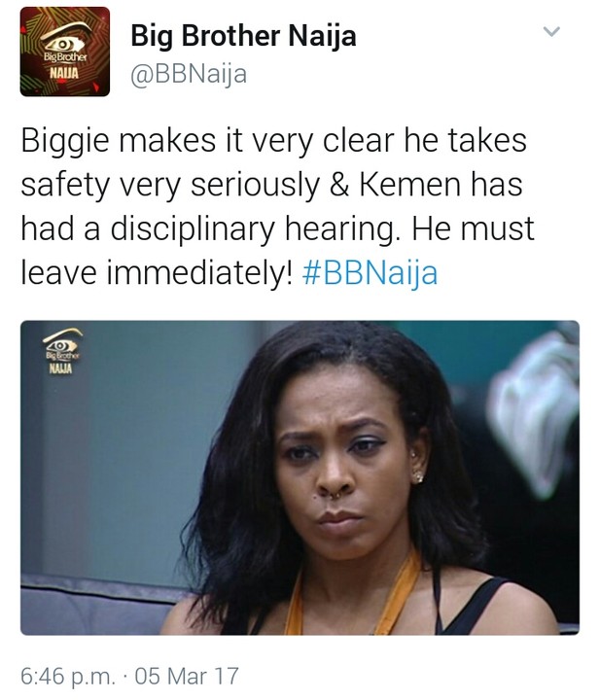Click the 05 Mar 17 date

(x=187, y=676)
